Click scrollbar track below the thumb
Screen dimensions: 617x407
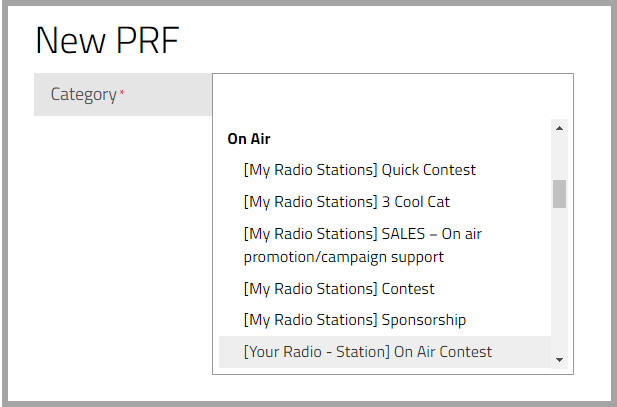click(559, 280)
